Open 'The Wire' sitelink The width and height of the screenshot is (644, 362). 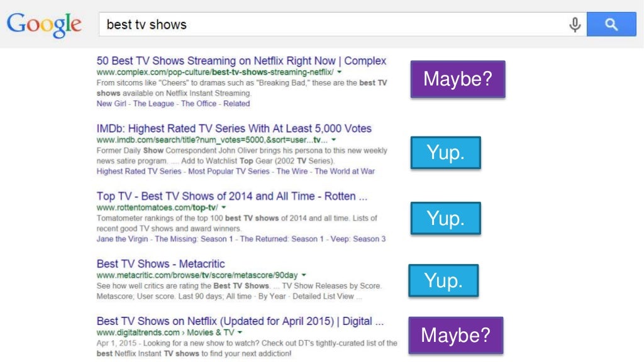pyautogui.click(x=292, y=171)
